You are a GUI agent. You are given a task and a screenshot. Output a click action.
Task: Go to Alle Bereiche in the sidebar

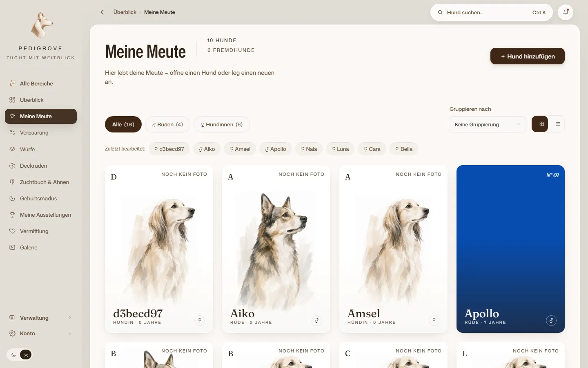pyautogui.click(x=41, y=83)
